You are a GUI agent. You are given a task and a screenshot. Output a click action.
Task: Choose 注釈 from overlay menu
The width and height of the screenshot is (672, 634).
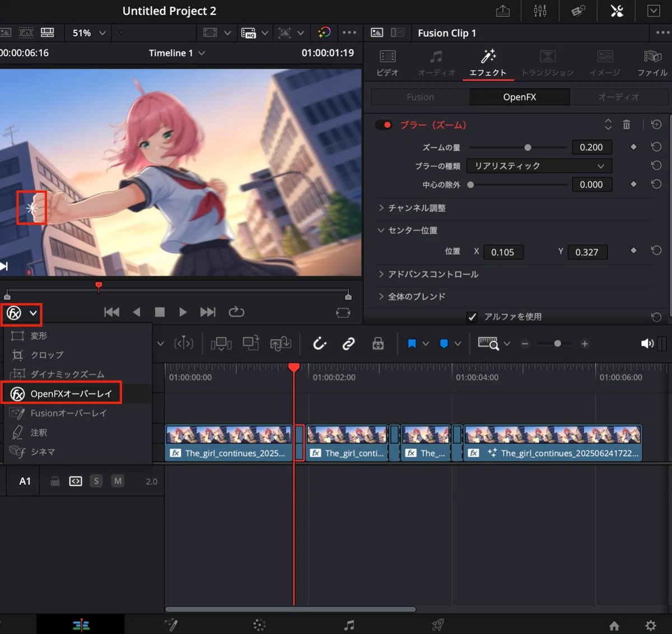77,433
